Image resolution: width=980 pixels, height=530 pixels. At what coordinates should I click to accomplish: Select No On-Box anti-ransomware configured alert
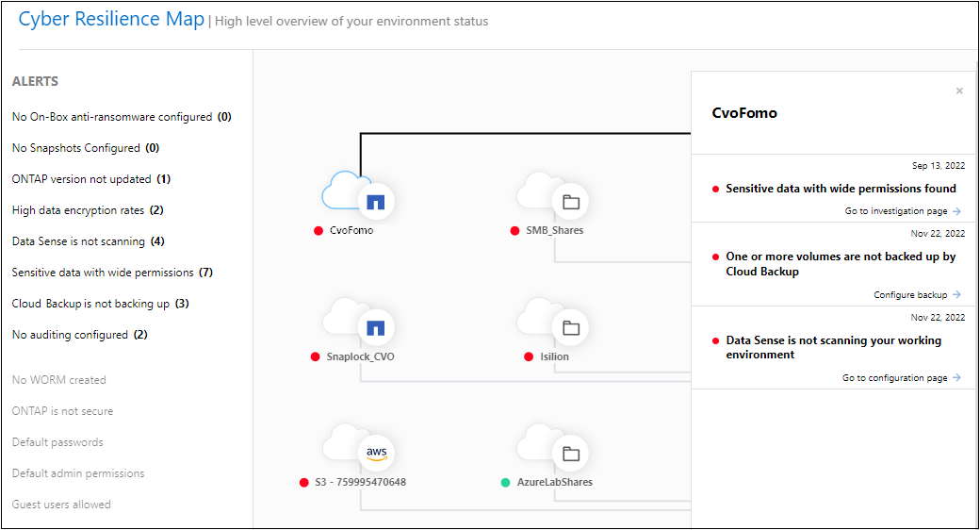pos(122,117)
